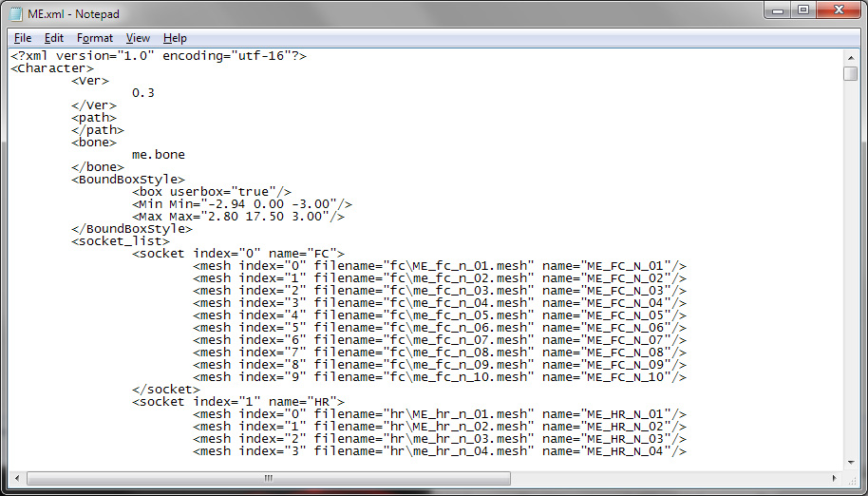
Task: Open the View menu
Action: [x=139, y=38]
